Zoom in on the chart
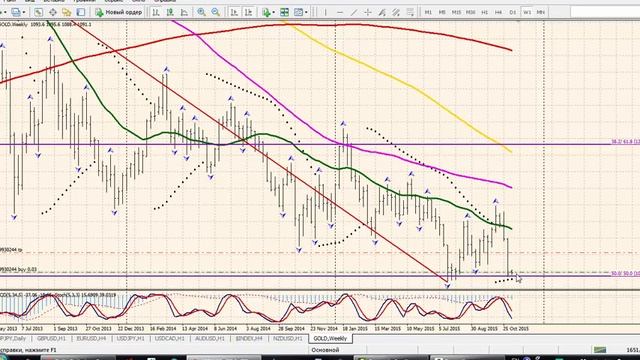Viewport: 640px width, 360px height. click(201, 12)
